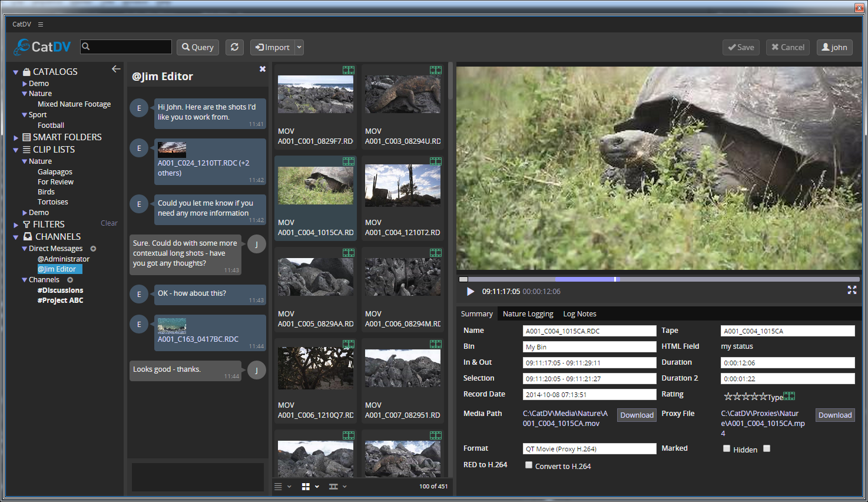Image resolution: width=868 pixels, height=502 pixels.
Task: Add a new channel via the plus icon
Action: tap(69, 279)
